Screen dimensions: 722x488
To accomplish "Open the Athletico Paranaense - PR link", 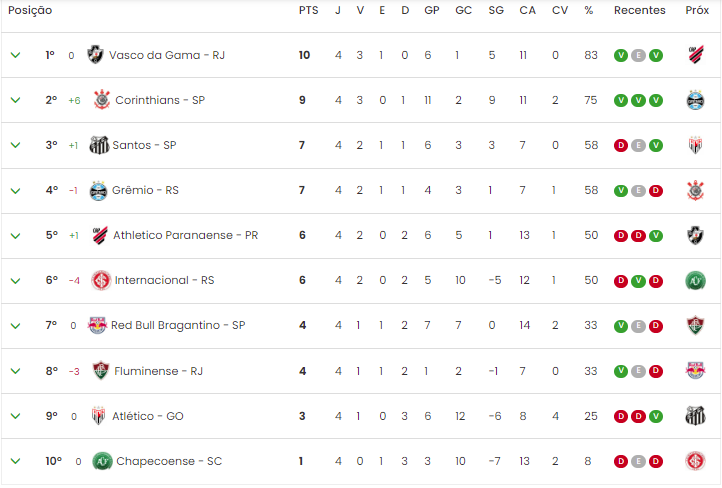I will (186, 235).
